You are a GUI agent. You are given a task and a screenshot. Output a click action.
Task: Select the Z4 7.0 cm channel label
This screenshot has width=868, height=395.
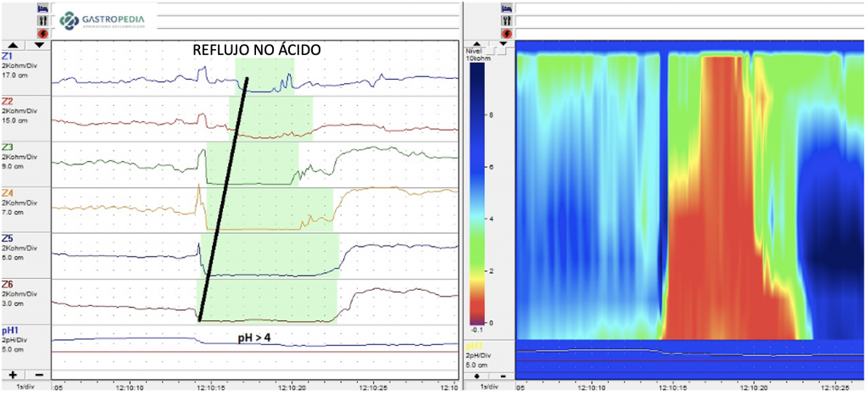(19, 203)
